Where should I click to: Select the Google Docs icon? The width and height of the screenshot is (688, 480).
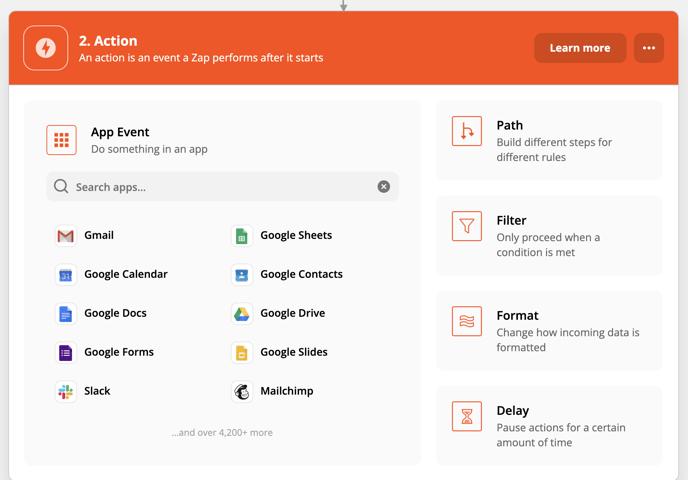66,314
